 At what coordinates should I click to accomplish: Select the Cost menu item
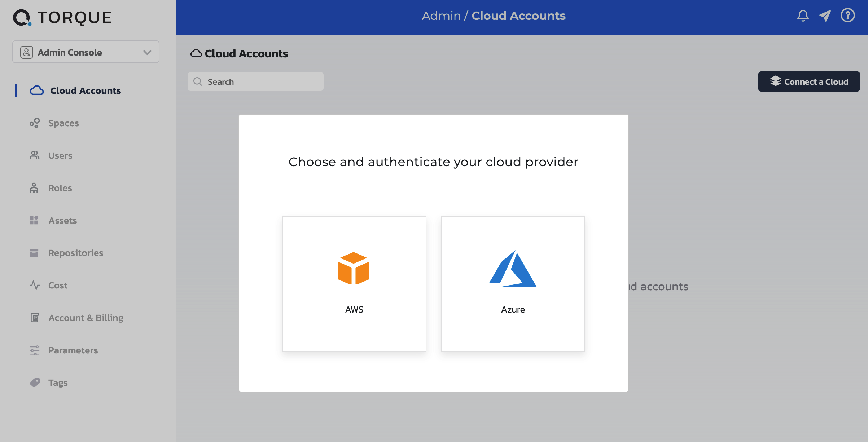tap(58, 285)
